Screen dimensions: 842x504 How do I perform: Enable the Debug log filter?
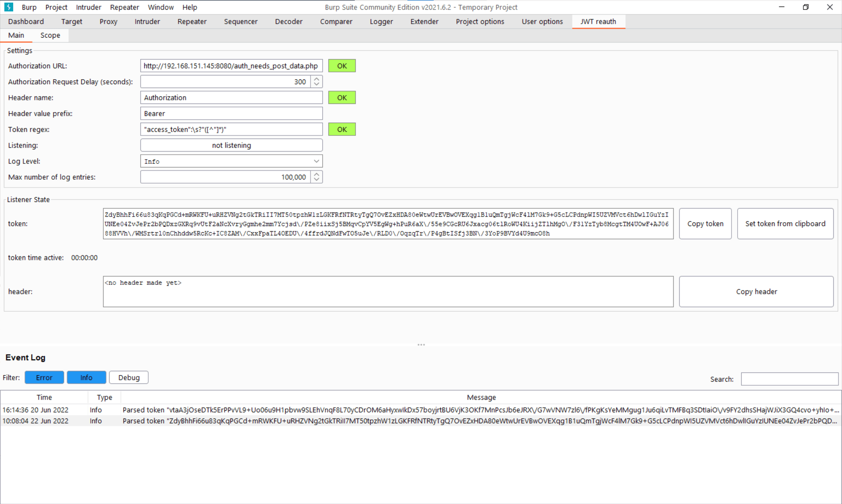click(x=128, y=377)
